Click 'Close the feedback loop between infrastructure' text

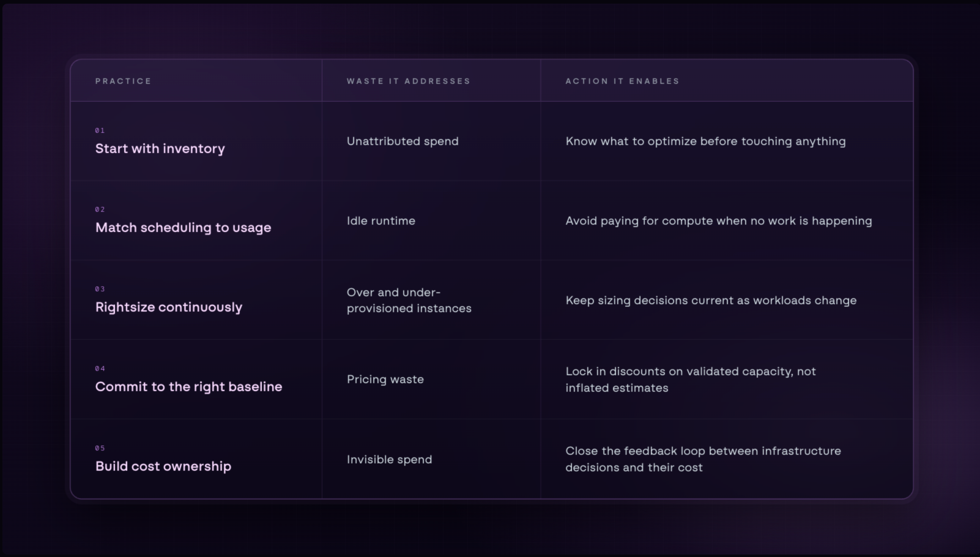coord(703,451)
